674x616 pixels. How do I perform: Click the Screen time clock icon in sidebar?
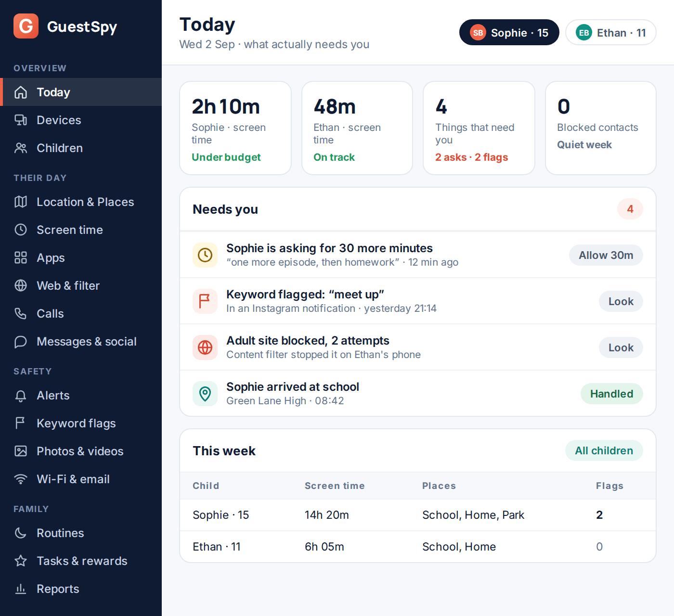point(21,230)
